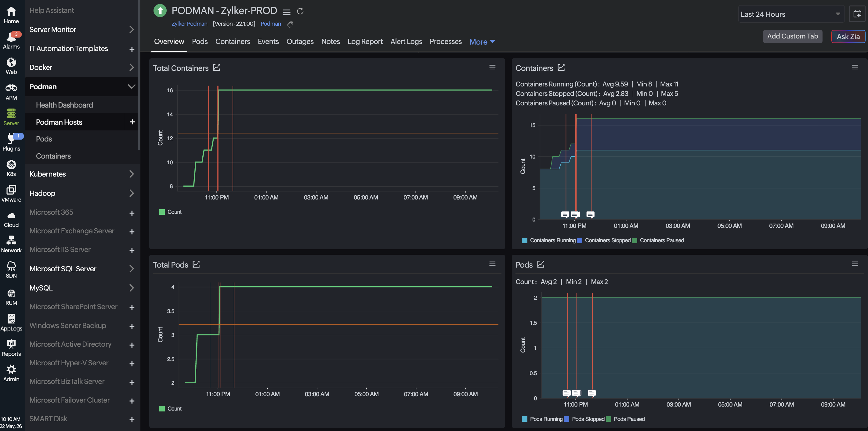
Task: Add a Podman Host via plus icon
Action: (132, 122)
